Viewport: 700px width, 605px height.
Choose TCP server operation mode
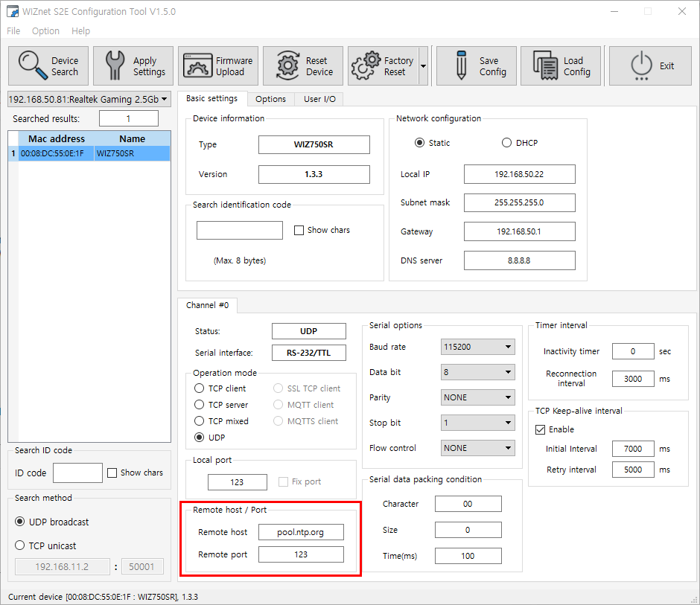(x=199, y=405)
